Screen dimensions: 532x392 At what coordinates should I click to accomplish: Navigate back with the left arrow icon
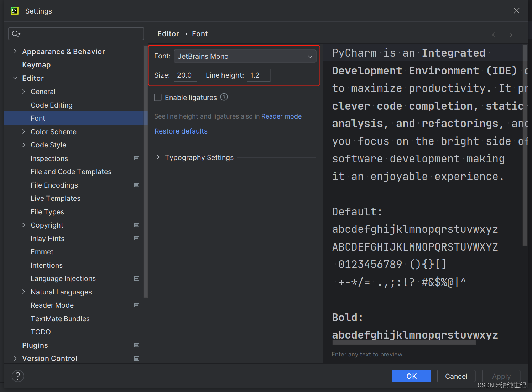495,35
